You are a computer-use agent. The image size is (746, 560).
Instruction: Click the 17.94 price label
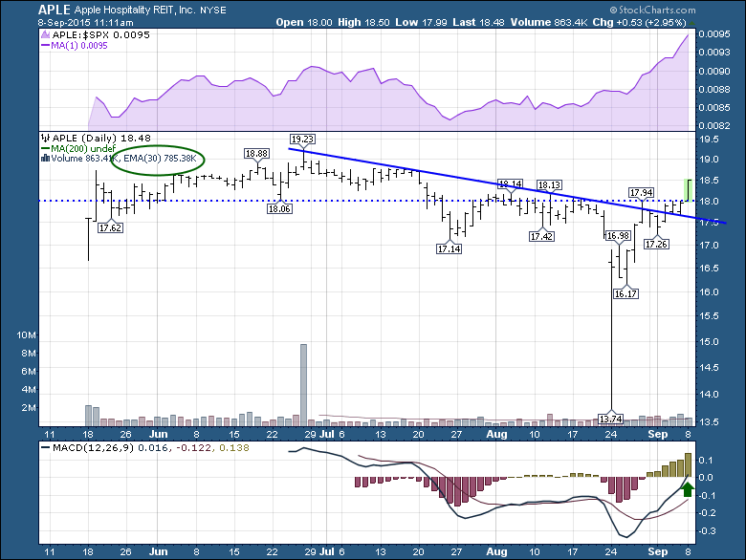point(642,192)
